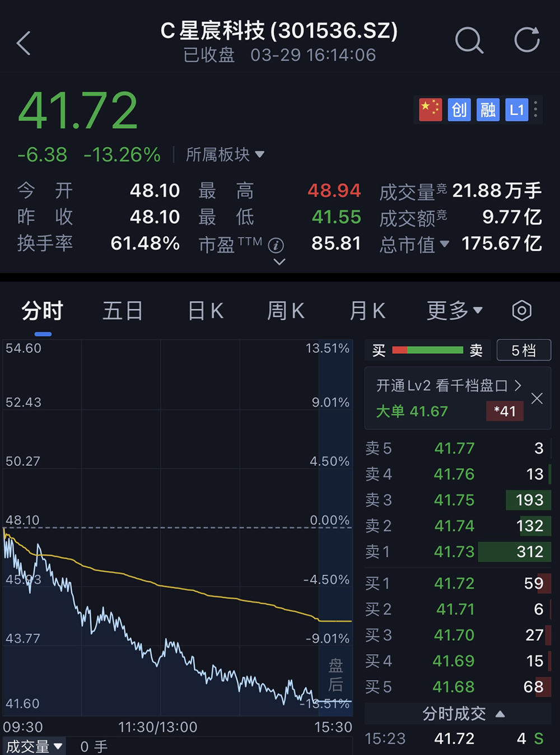The height and width of the screenshot is (755, 560).
Task: Dismiss the Lv2 promotion banner
Action: [x=536, y=398]
